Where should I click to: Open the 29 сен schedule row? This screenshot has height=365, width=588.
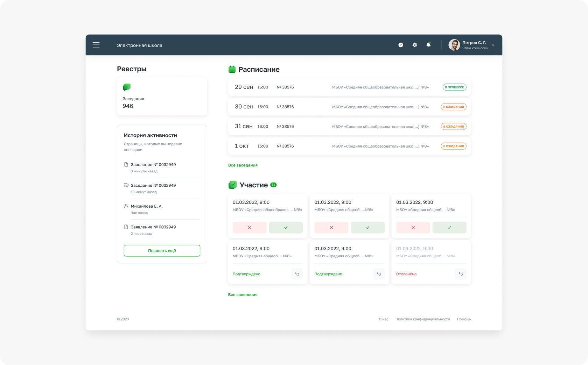point(349,87)
